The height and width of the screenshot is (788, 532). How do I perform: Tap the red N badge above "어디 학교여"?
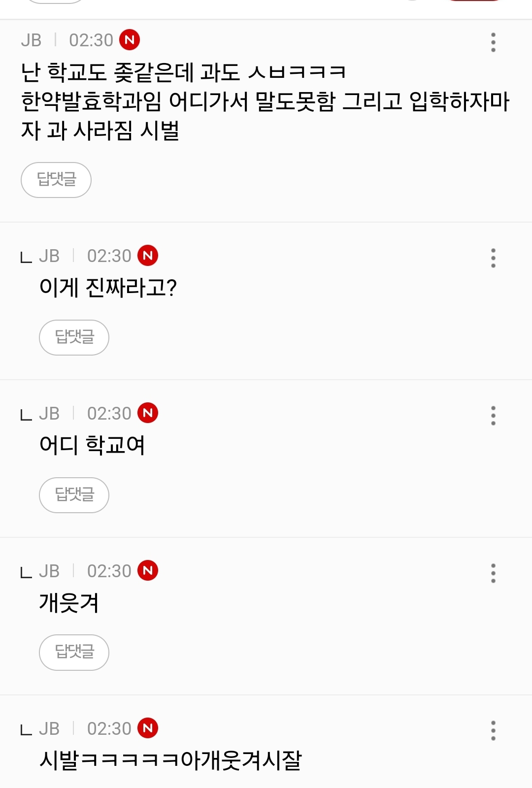148,413
